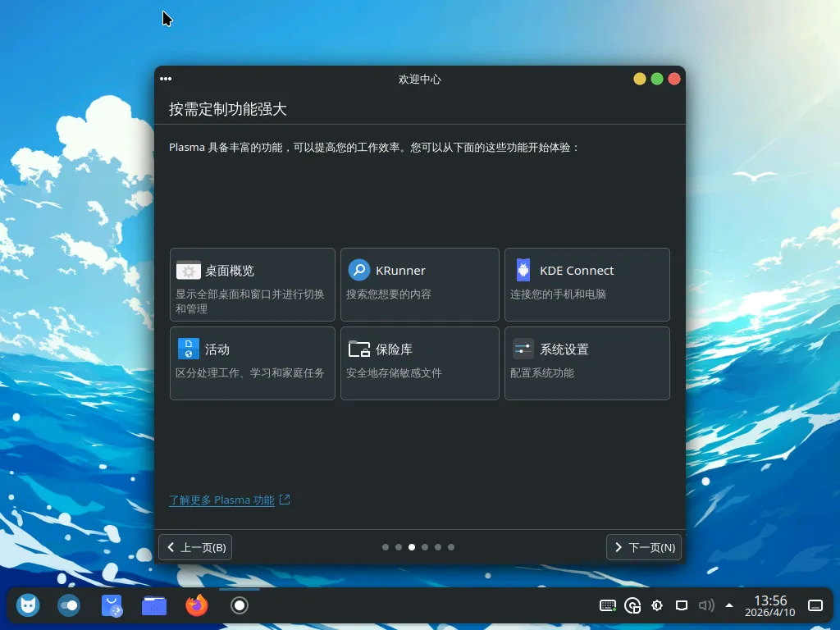The height and width of the screenshot is (630, 840).
Task: Open the 安全地存储敏感文件 card
Action: [x=419, y=363]
